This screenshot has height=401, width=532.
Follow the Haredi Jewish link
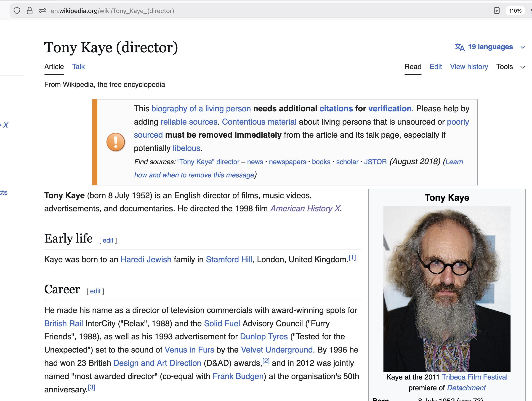[146, 259]
